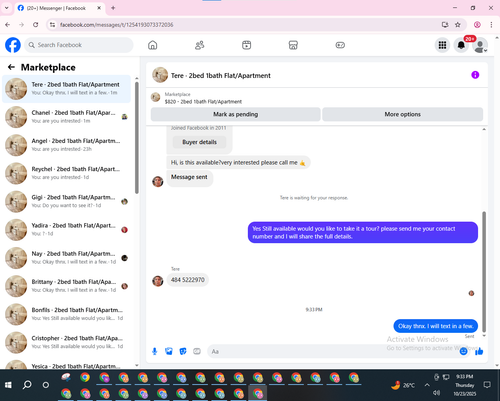Click the chat messages scrollbar
The width and height of the screenshot is (500, 401).
[484, 272]
